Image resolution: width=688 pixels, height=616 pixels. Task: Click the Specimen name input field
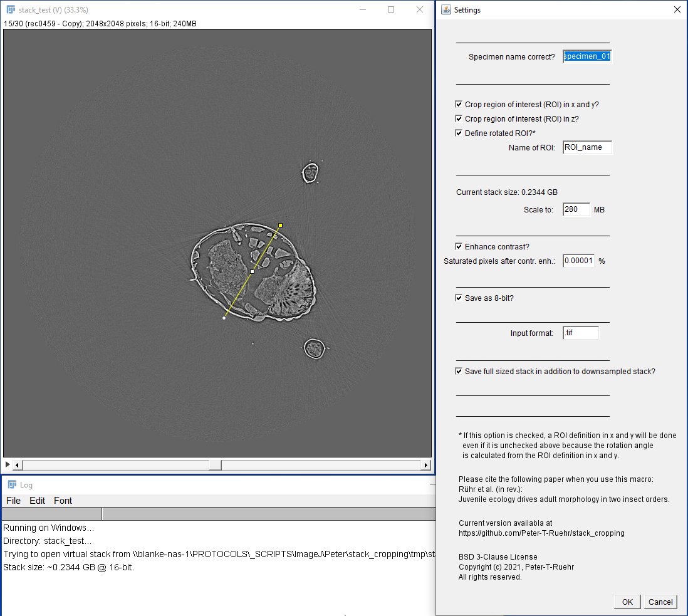tap(587, 56)
